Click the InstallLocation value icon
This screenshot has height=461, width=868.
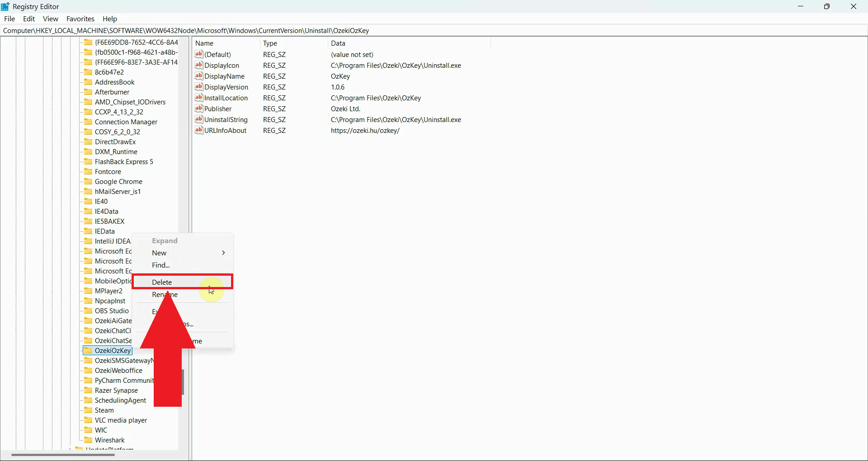point(199,98)
